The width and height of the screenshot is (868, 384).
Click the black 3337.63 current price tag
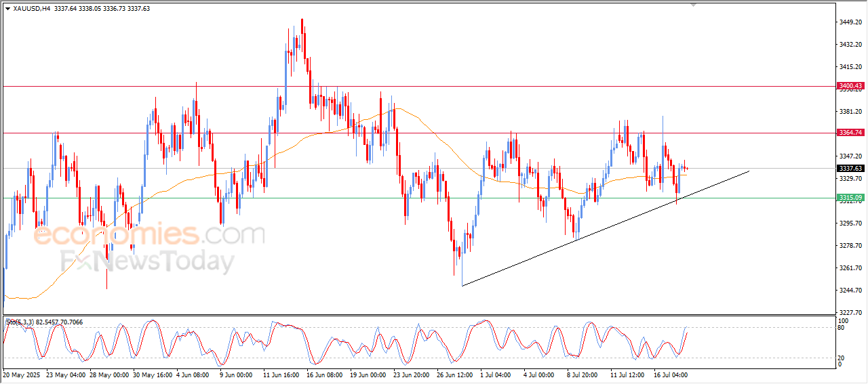850,169
